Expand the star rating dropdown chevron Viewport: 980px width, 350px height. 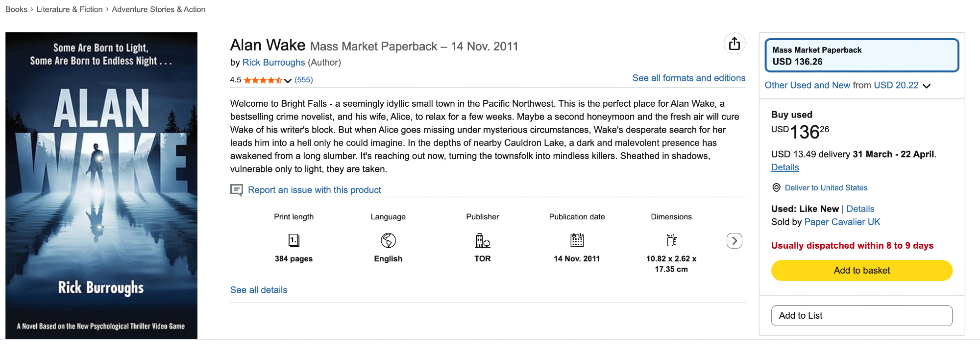(x=288, y=80)
